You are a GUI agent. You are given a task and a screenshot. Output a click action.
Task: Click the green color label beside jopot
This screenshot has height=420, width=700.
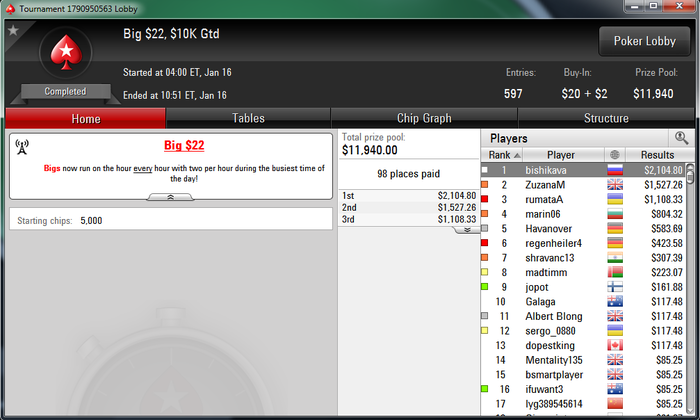tap(484, 287)
